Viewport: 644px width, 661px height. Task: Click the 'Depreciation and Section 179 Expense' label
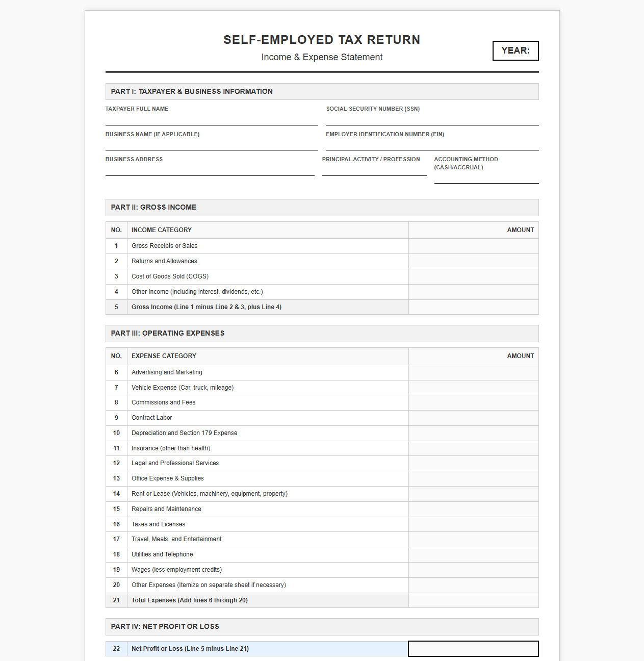[185, 433]
